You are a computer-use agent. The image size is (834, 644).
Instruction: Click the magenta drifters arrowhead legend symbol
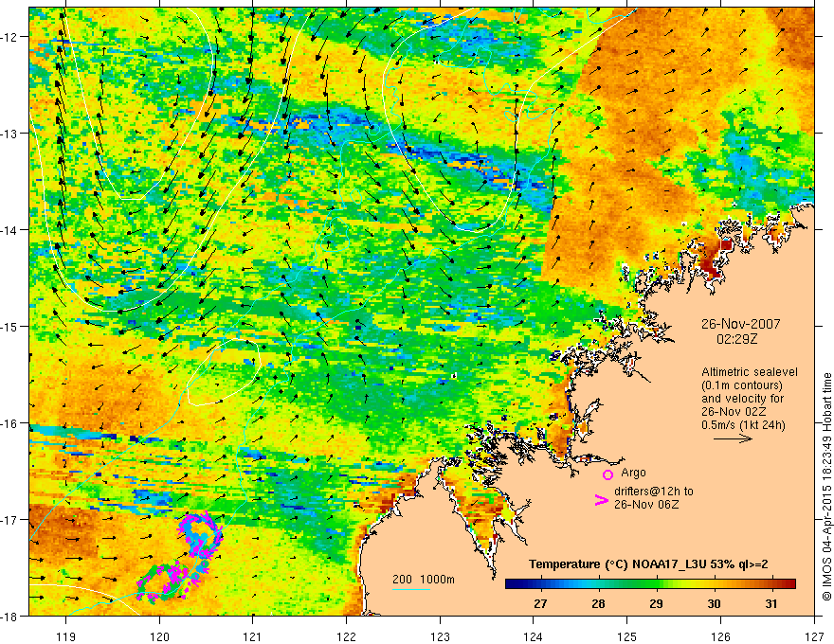tap(602, 499)
